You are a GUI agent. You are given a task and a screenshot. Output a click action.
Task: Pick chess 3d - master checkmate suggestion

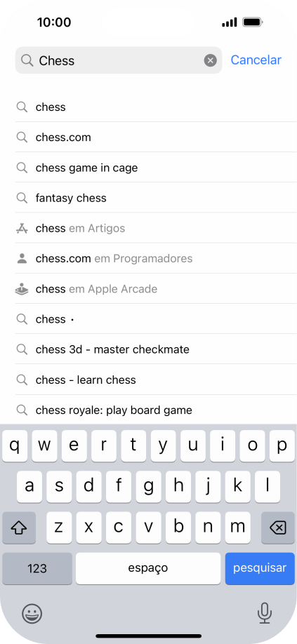click(x=156, y=349)
